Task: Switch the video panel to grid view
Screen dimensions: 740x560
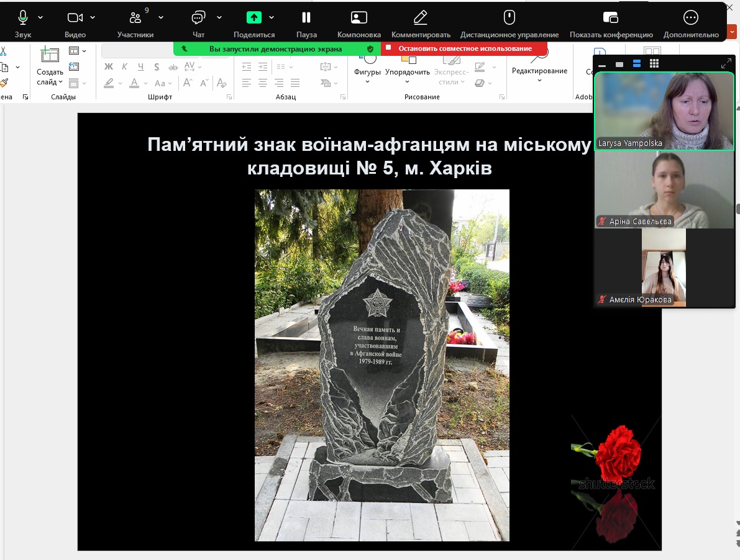Action: (x=654, y=63)
